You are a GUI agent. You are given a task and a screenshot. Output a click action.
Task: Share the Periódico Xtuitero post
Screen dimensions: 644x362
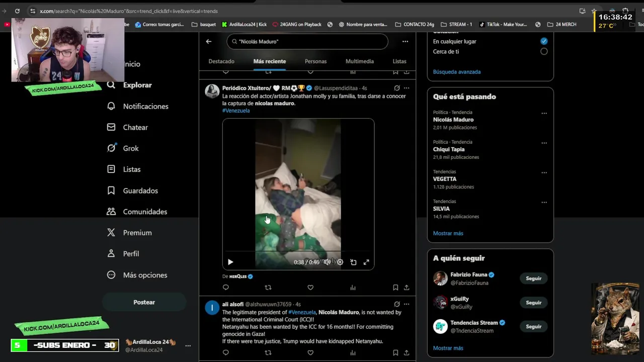click(x=407, y=288)
